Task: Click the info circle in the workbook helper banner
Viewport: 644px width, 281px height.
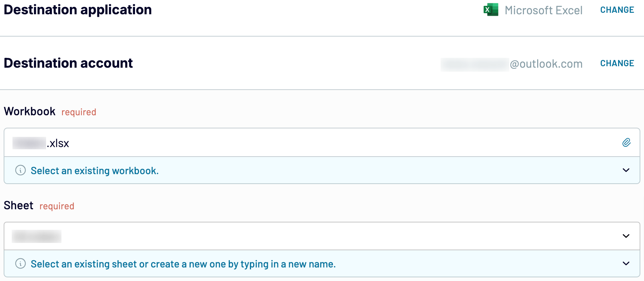Action: pyautogui.click(x=20, y=171)
